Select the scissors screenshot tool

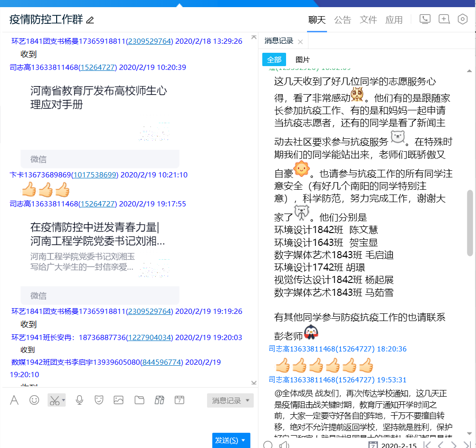click(54, 400)
